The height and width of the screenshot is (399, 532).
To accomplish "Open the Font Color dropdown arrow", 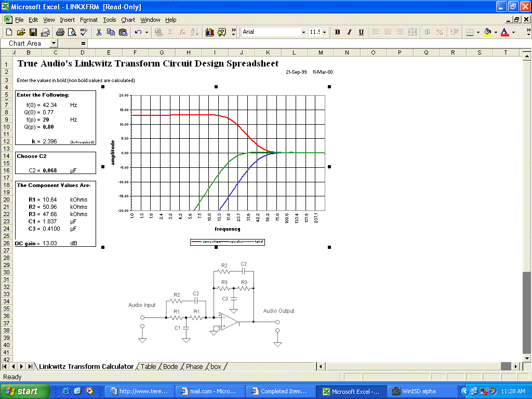I will point(513,32).
